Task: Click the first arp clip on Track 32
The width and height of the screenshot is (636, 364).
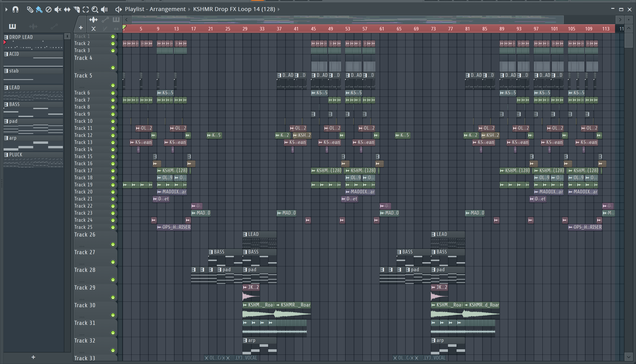Action: [x=259, y=346]
